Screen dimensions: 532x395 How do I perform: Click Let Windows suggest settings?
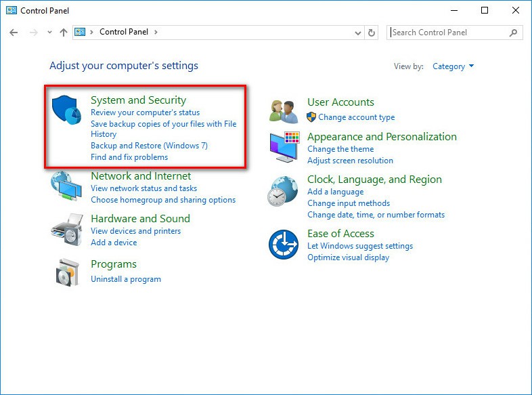tap(360, 246)
